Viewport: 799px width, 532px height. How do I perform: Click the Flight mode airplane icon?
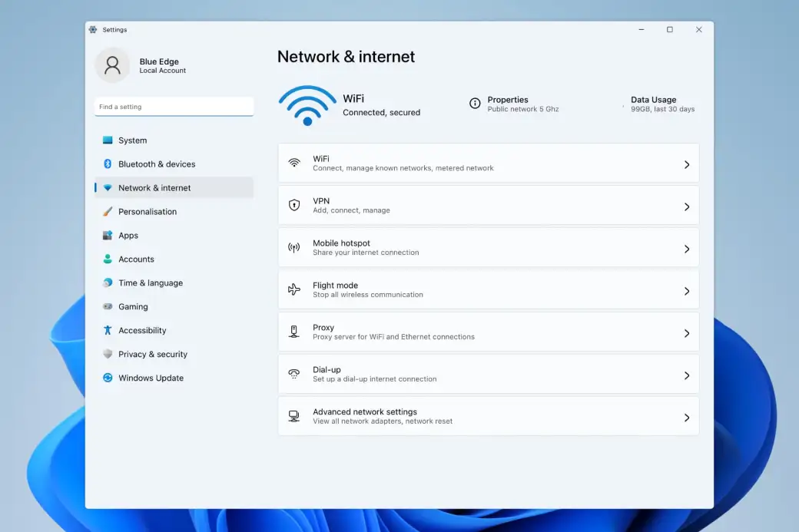294,289
